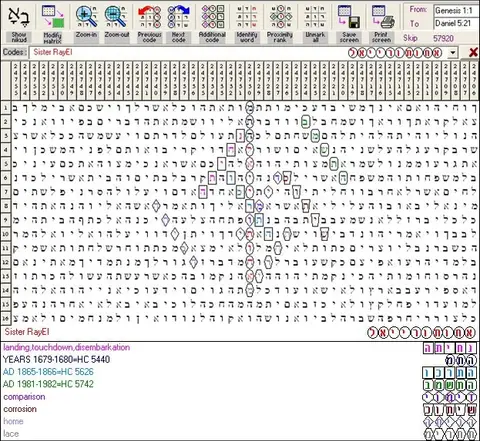Activate the Identify word tool
Image resolution: width=480 pixels, height=441 pixels.
247,16
